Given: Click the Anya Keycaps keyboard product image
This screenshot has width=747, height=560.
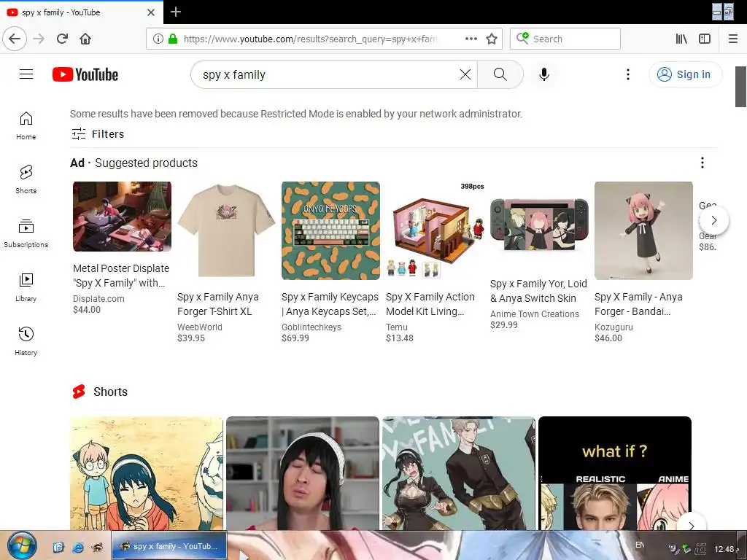Looking at the screenshot, I should [330, 230].
